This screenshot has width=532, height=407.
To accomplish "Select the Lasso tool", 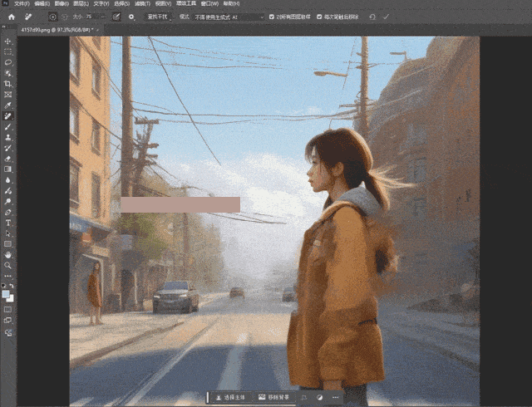I will tap(7, 62).
